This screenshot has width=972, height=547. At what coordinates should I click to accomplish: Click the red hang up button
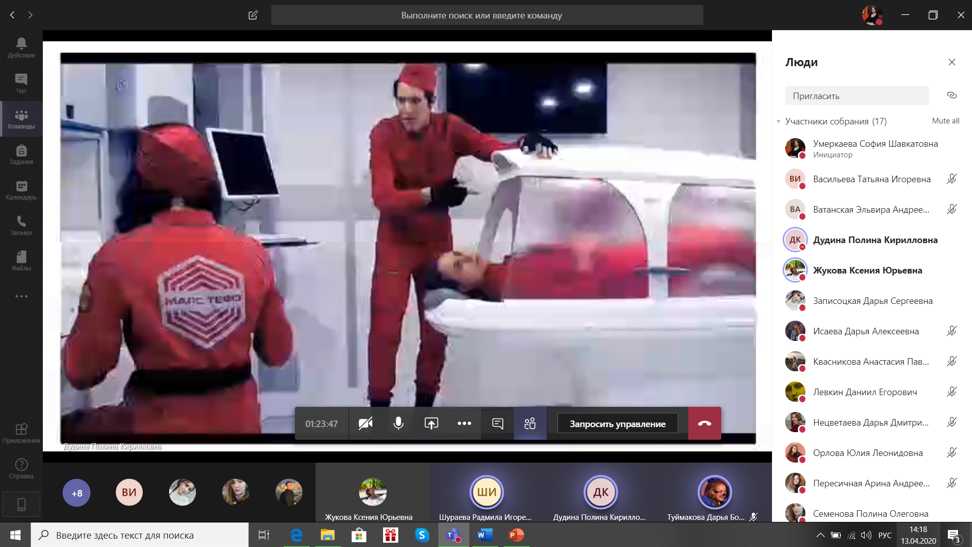click(x=704, y=424)
